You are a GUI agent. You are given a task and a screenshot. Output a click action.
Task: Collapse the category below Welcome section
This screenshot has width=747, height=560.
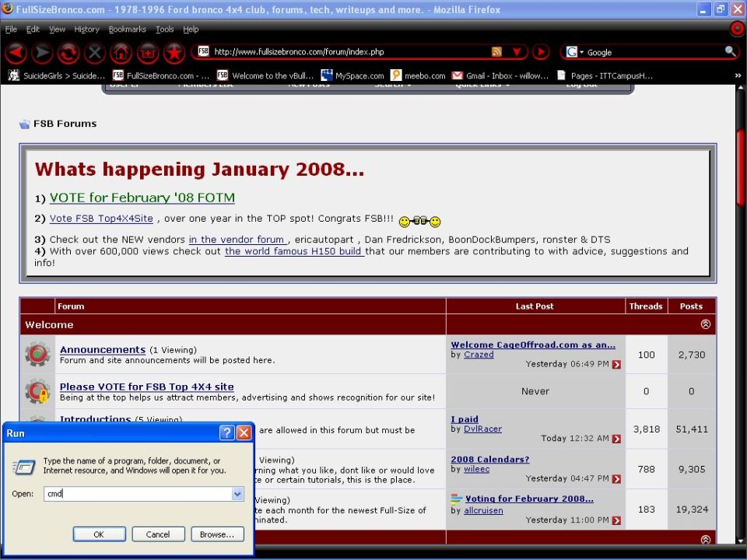(706, 539)
